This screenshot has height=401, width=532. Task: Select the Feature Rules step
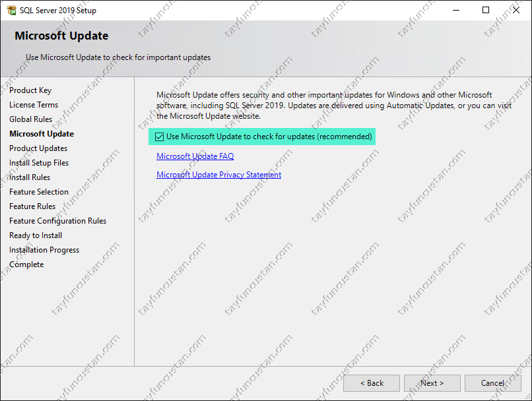click(32, 206)
